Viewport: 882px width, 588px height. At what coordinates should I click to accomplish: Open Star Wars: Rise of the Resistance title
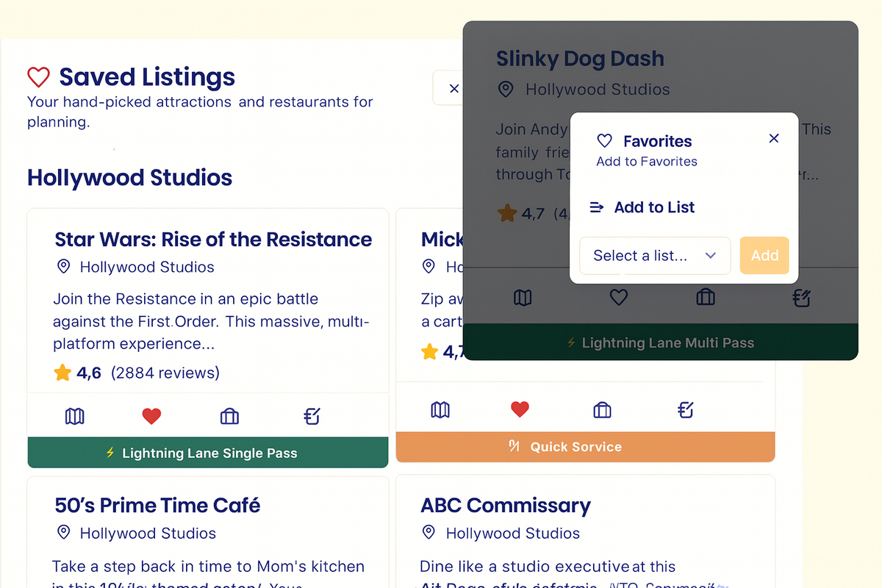click(x=213, y=240)
